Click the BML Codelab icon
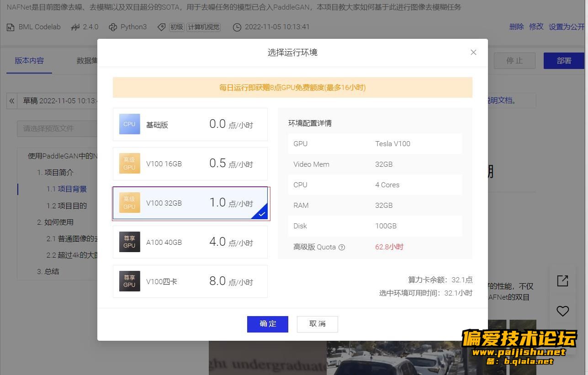 [x=11, y=27]
